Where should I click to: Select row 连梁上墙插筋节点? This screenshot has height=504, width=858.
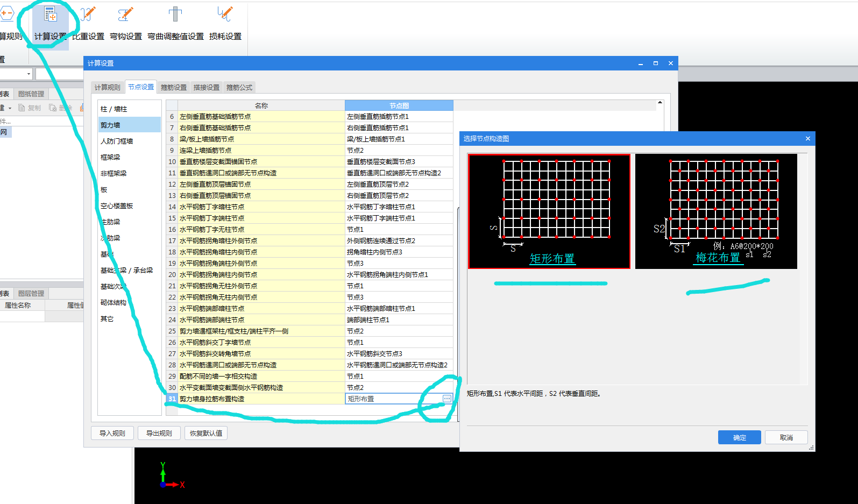coord(261,150)
